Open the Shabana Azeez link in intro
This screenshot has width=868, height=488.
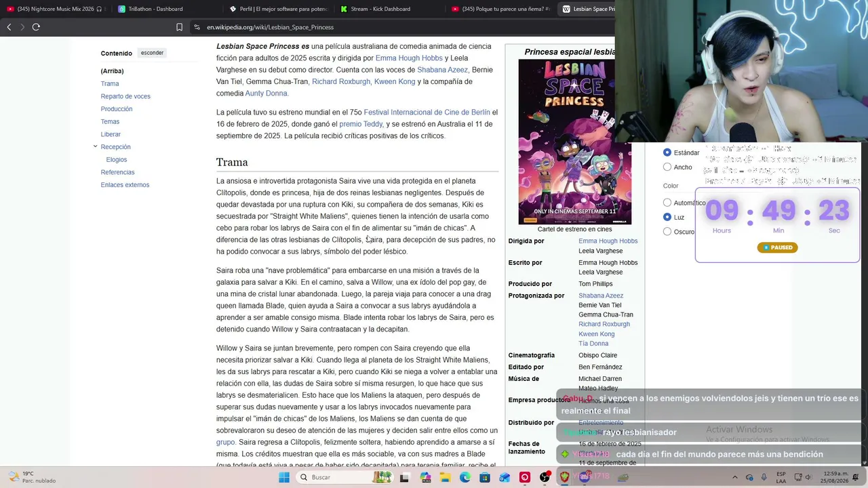[x=442, y=70]
